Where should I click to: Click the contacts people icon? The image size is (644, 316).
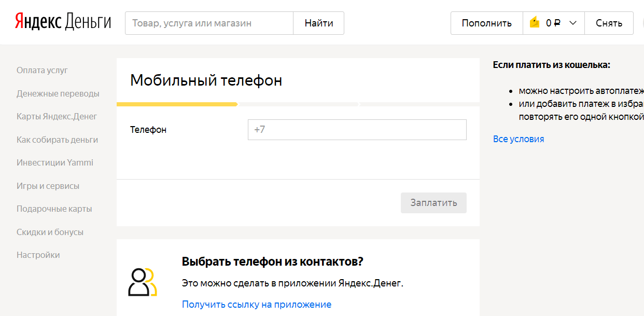[142, 282]
